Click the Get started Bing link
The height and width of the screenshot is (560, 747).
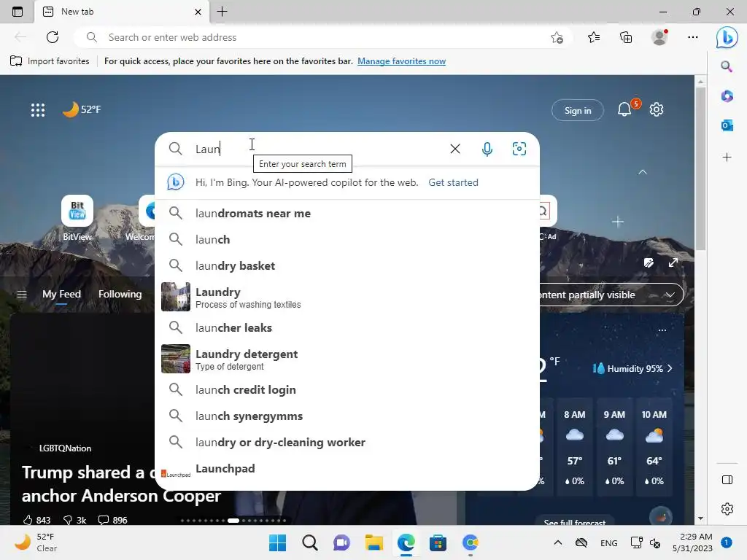point(453,182)
